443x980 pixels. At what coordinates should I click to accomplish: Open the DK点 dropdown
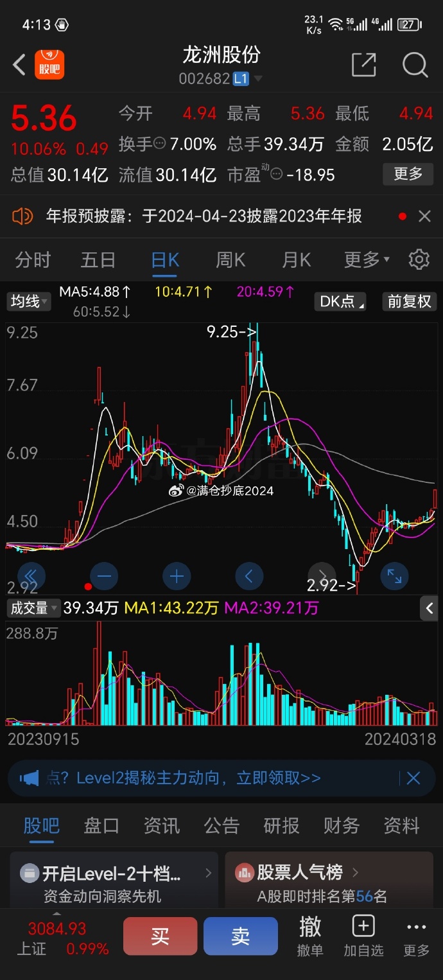[340, 301]
